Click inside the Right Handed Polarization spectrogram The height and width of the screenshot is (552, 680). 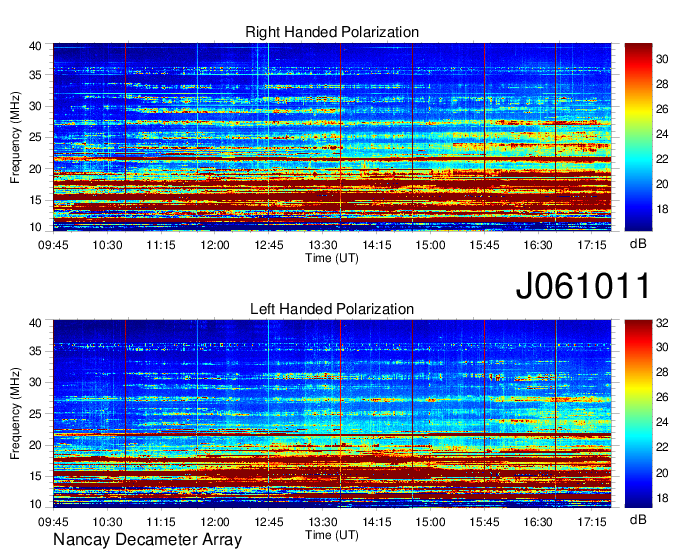[x=332, y=137]
